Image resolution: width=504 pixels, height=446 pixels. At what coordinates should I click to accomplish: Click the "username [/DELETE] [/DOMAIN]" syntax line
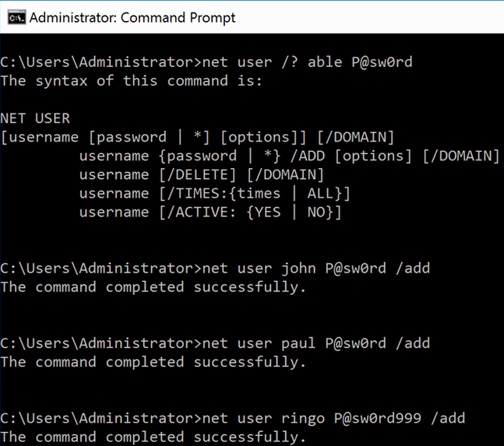pyautogui.click(x=201, y=174)
